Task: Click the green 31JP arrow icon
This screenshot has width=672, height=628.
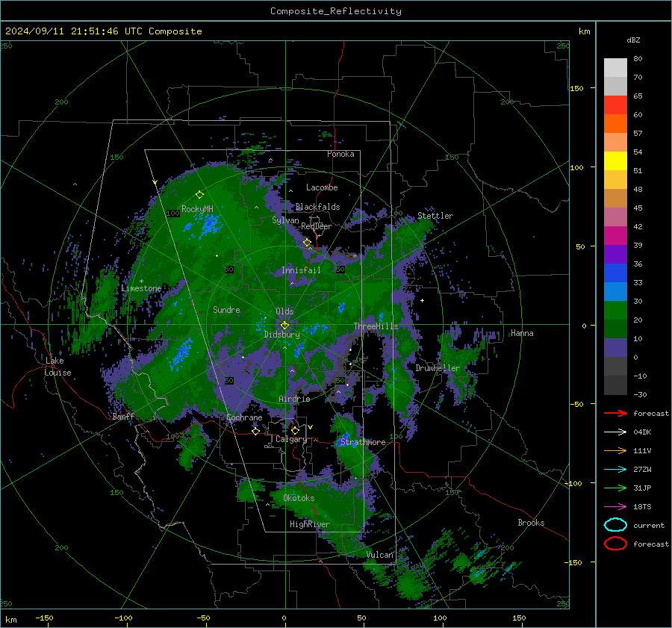Action: (615, 488)
